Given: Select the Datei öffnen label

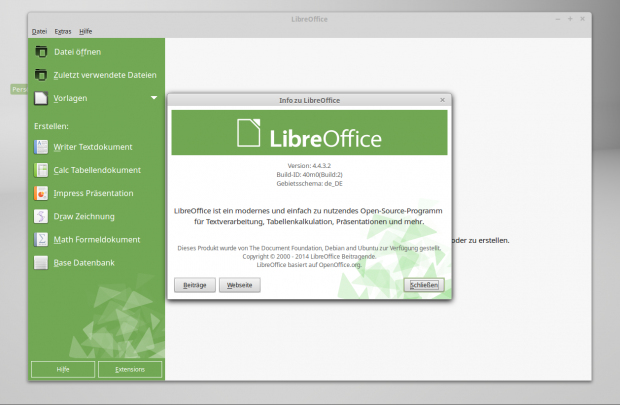Looking at the screenshot, I should (78, 52).
